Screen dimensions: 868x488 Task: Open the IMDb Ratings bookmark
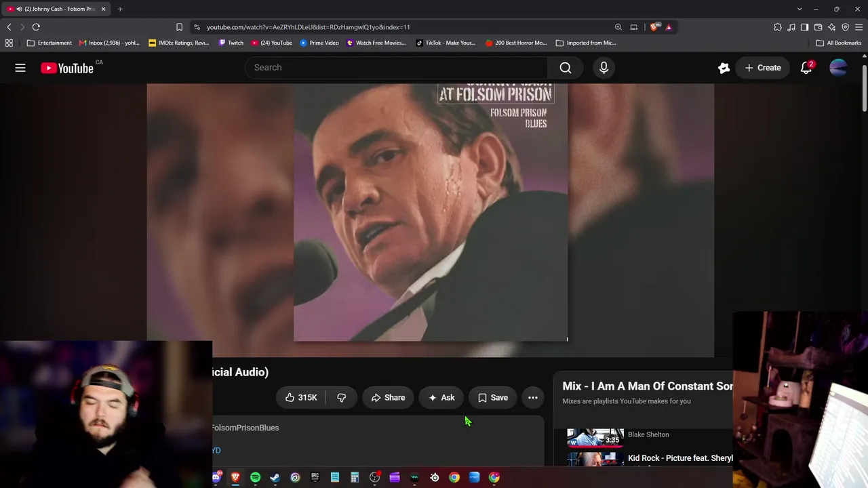179,43
